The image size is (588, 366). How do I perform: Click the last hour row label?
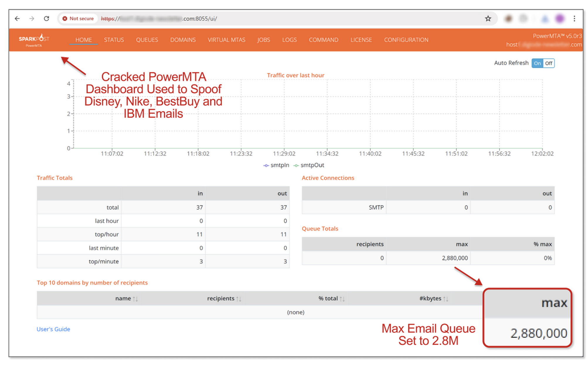pyautogui.click(x=107, y=221)
